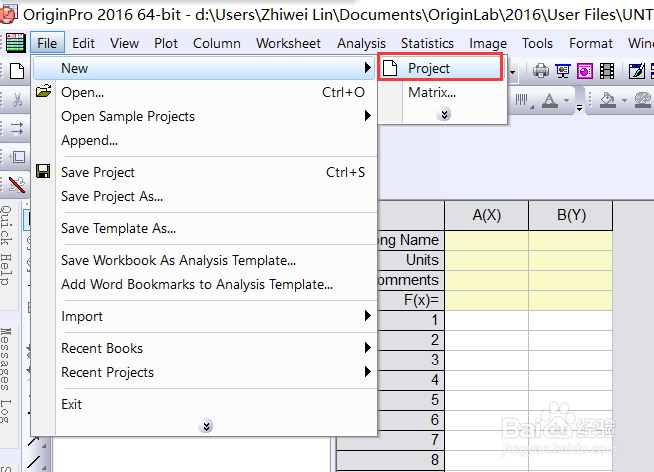Click the Print printer icon
The image size is (654, 472).
[541, 70]
